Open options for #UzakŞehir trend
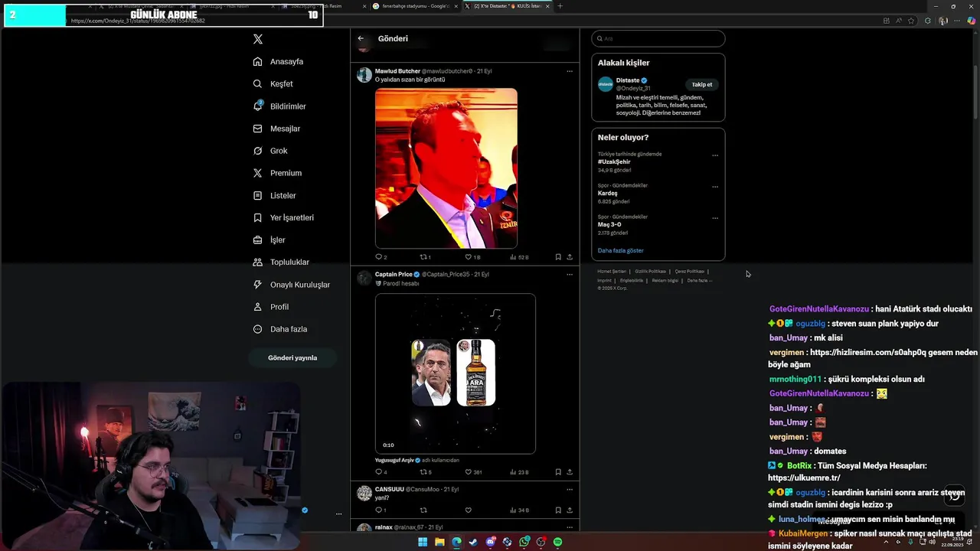The width and height of the screenshot is (980, 551). pos(715,155)
